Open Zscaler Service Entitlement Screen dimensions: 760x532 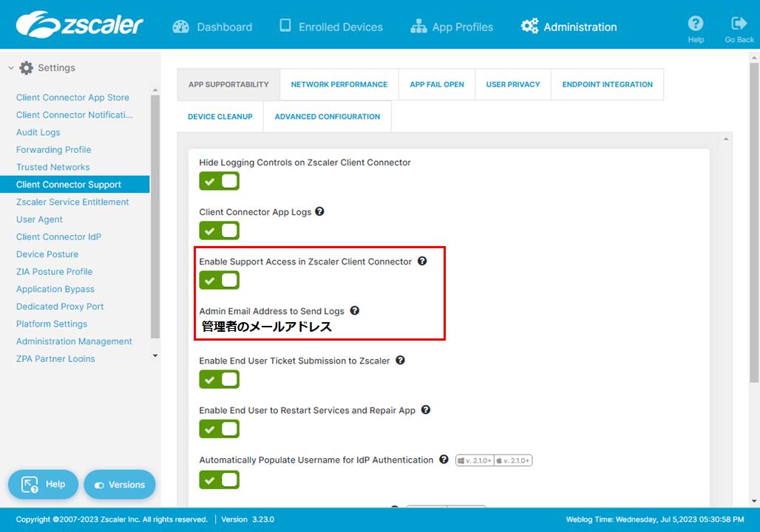(72, 202)
